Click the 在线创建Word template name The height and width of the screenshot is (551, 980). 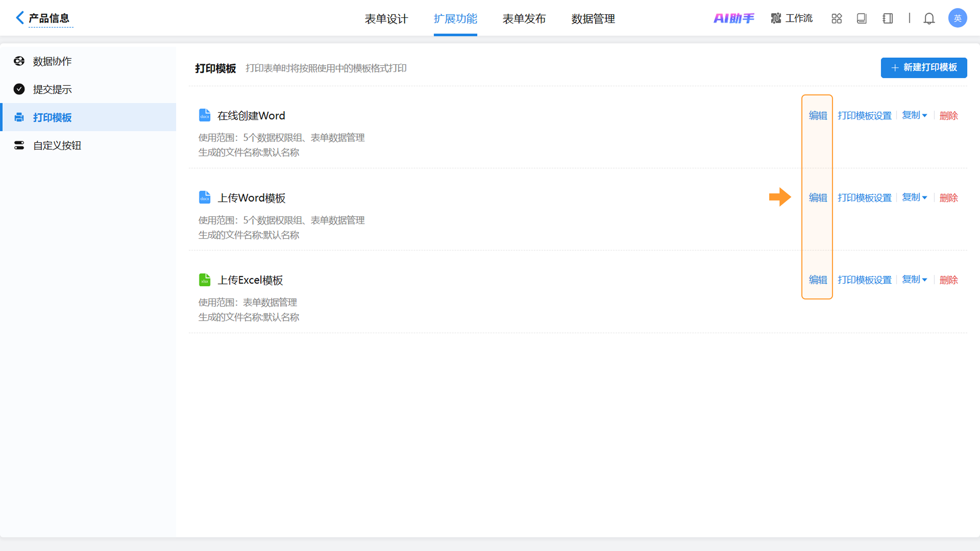point(251,116)
